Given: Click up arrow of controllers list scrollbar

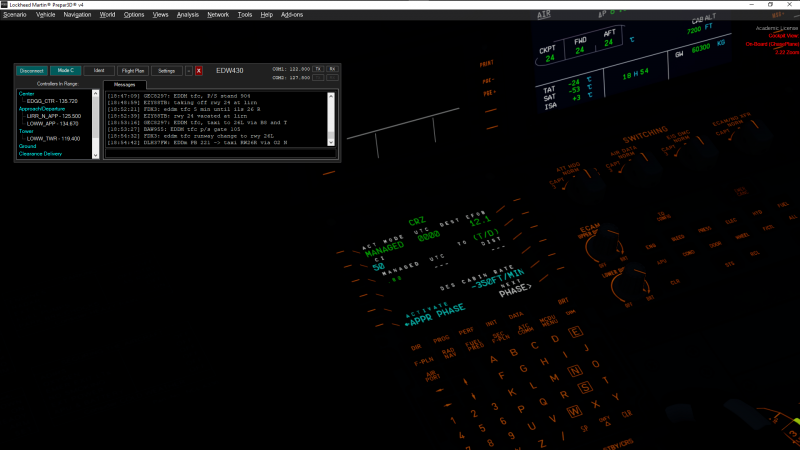Looking at the screenshot, I should pyautogui.click(x=95, y=94).
